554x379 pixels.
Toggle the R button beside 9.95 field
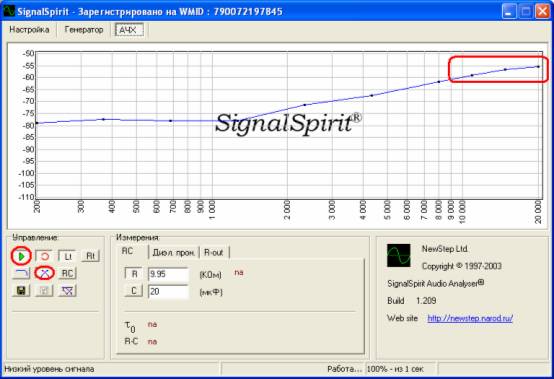pos(134,274)
